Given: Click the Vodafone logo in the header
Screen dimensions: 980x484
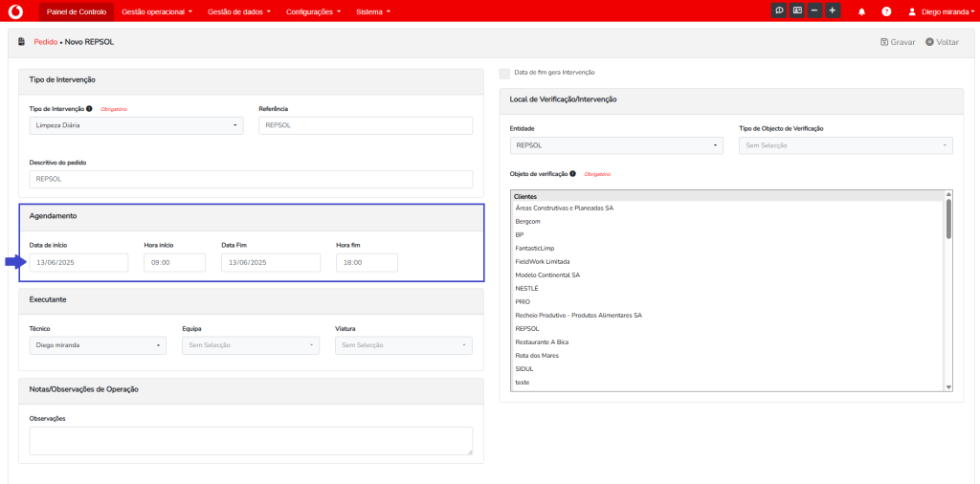Looking at the screenshot, I should click(16, 11).
